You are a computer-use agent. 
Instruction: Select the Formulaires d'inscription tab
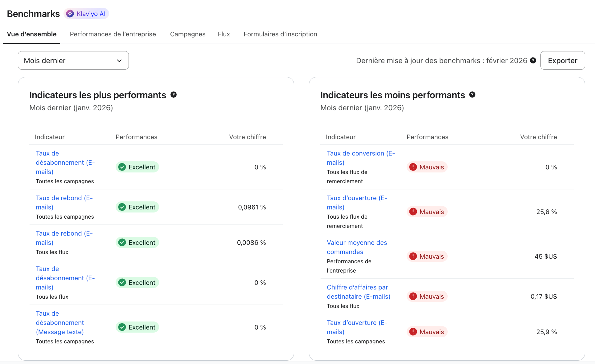pyautogui.click(x=280, y=34)
